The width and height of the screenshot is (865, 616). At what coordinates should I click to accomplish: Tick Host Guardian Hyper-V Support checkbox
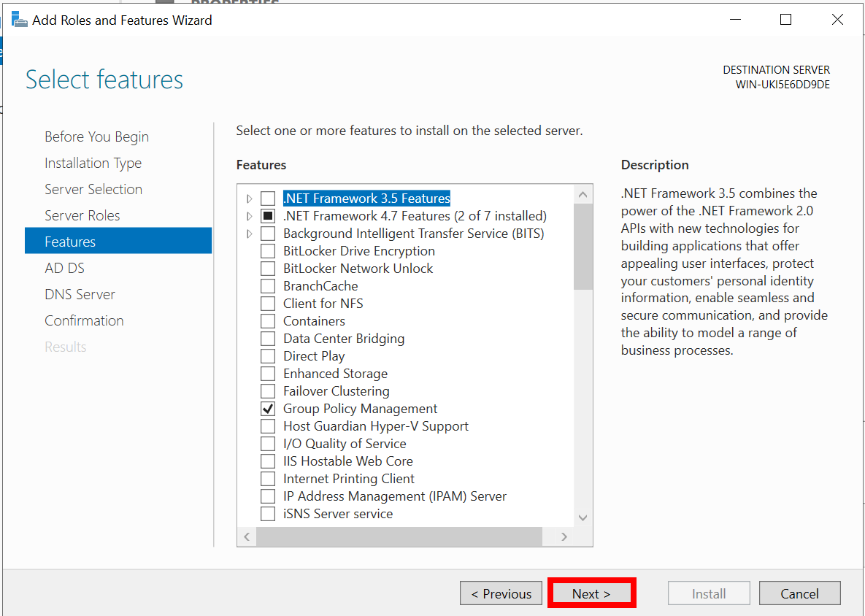pos(268,426)
